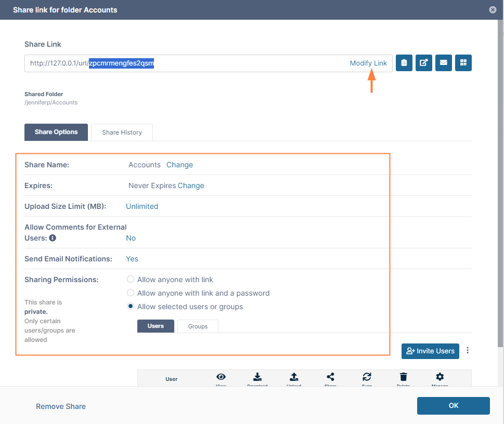
Task: Open share link in new window
Action: tap(424, 63)
